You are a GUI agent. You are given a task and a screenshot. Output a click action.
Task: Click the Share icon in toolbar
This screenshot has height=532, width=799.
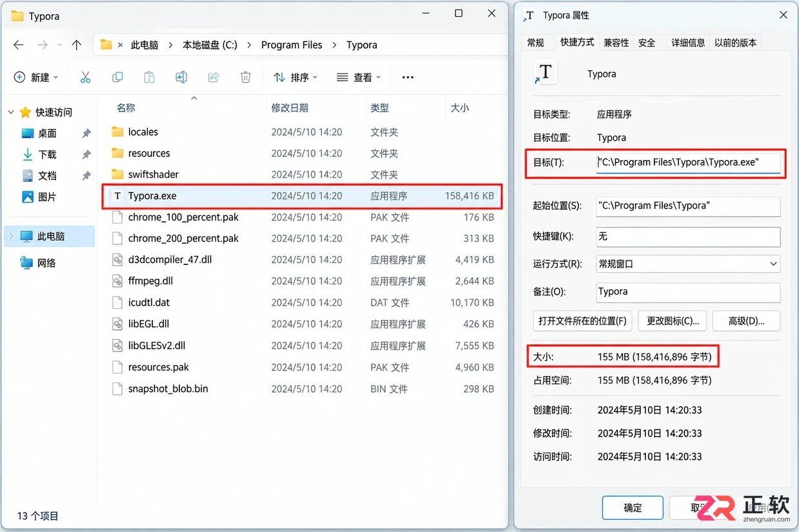click(x=214, y=77)
